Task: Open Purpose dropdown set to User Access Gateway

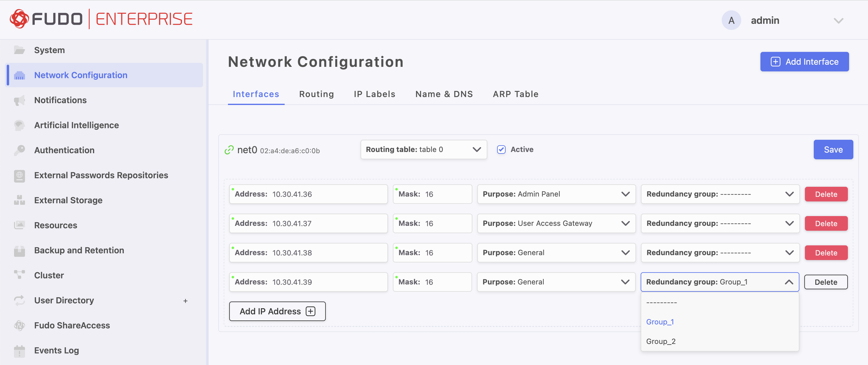Action: click(x=556, y=223)
